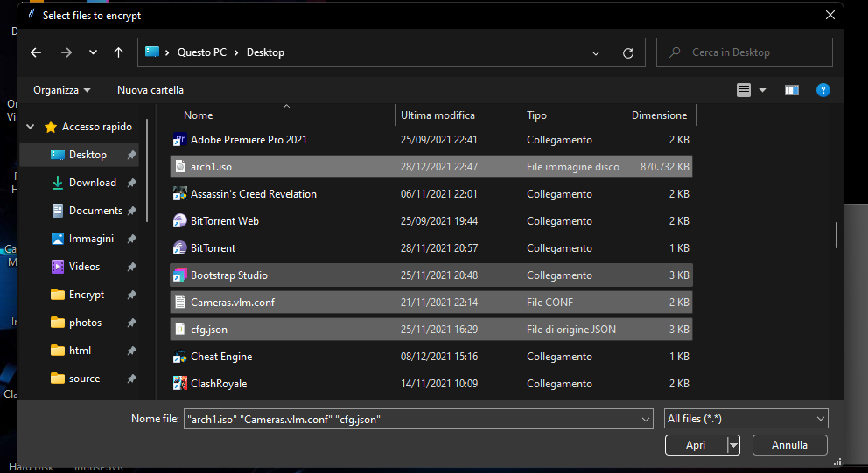
Task: Select the Cameras.vlm.conf file icon
Action: click(179, 302)
